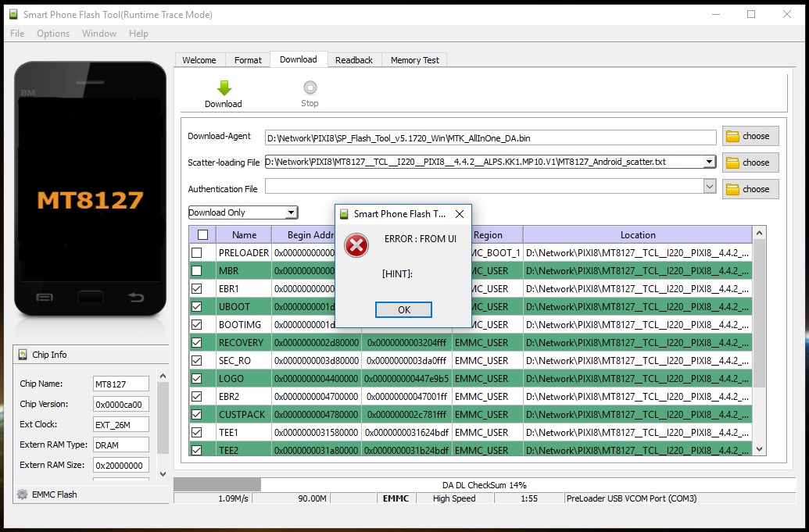
Task: Uncheck the SEC_RO row checkbox
Action: pos(196,361)
